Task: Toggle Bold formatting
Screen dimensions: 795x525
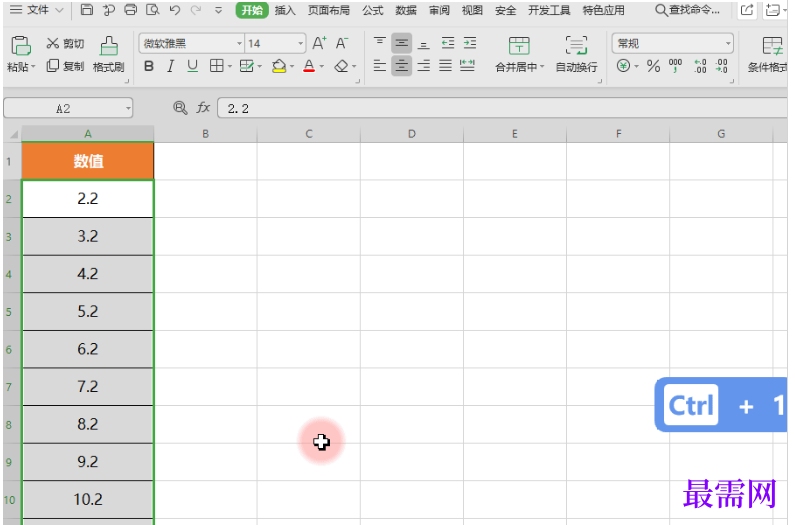Action: pos(149,66)
